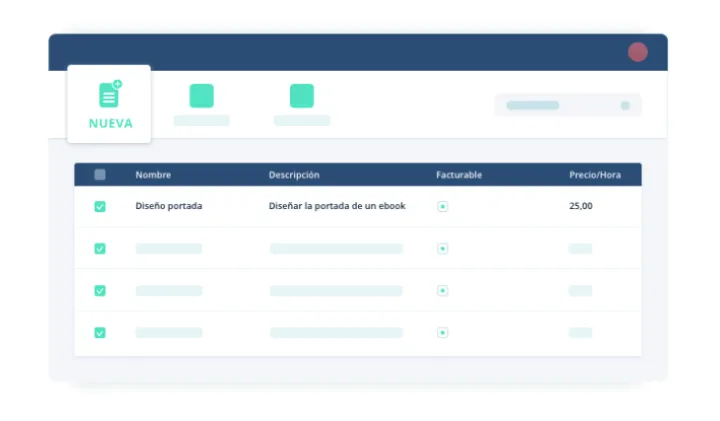Click the Facturable indicator in last row

[x=442, y=333]
